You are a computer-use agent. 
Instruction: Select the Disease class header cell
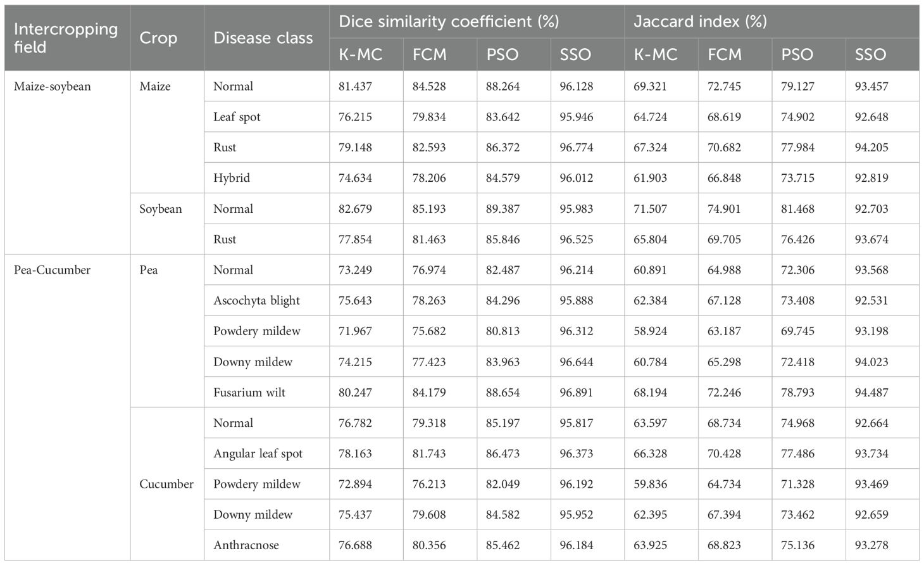pos(263,38)
